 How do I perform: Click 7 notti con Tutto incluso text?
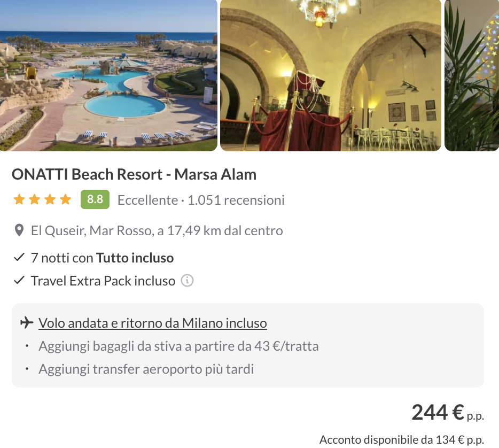coord(102,258)
